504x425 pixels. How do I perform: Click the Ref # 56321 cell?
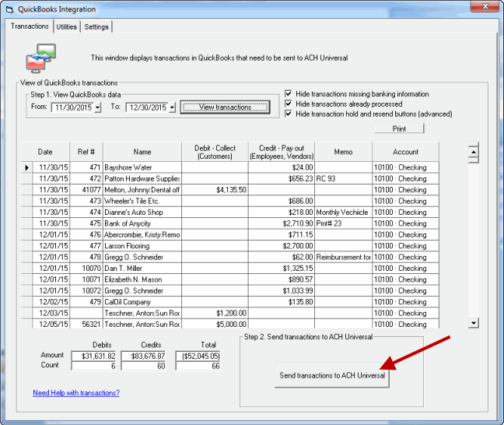coord(86,324)
